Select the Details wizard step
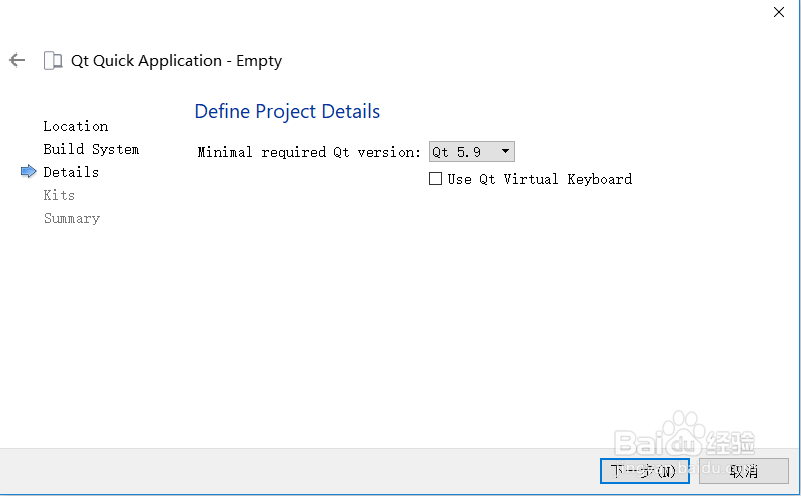Screen dimensions: 801x496 coord(71,172)
